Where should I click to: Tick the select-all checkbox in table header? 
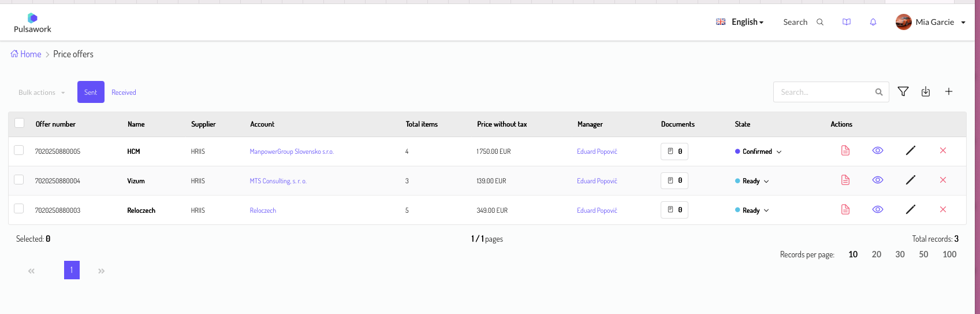[20, 123]
